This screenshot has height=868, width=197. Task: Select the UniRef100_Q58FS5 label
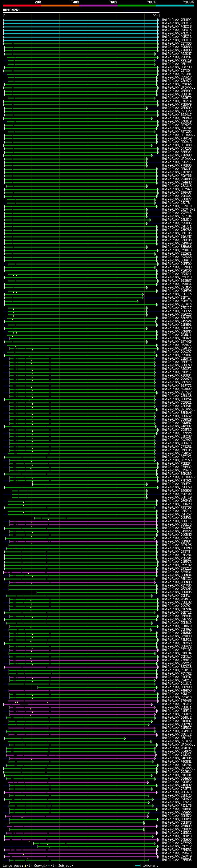coord(177,430)
